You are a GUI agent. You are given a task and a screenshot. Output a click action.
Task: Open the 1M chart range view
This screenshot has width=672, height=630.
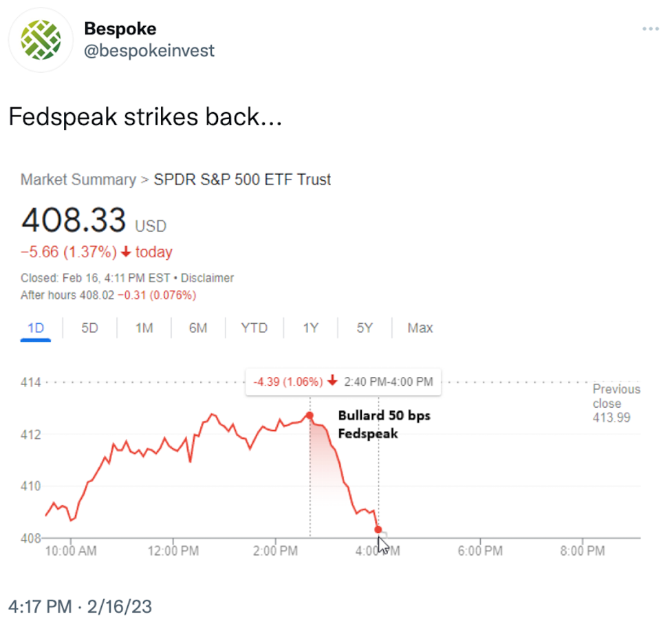[x=144, y=328]
